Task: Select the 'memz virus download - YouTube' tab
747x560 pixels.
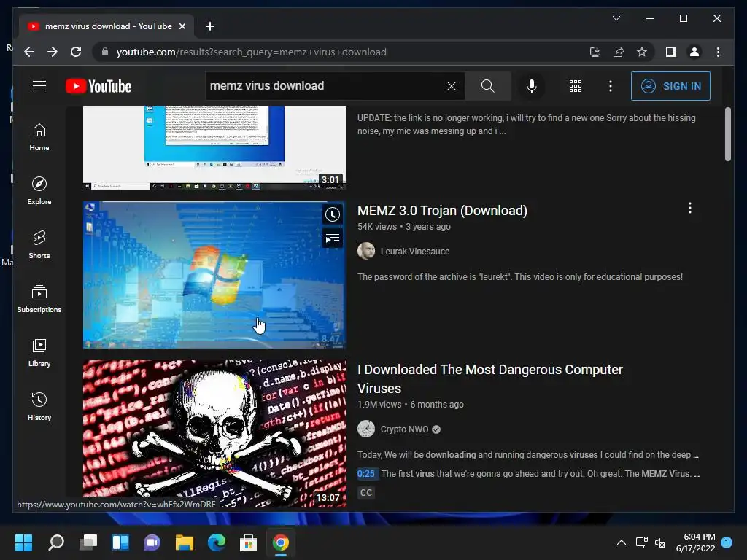Action: coord(106,26)
